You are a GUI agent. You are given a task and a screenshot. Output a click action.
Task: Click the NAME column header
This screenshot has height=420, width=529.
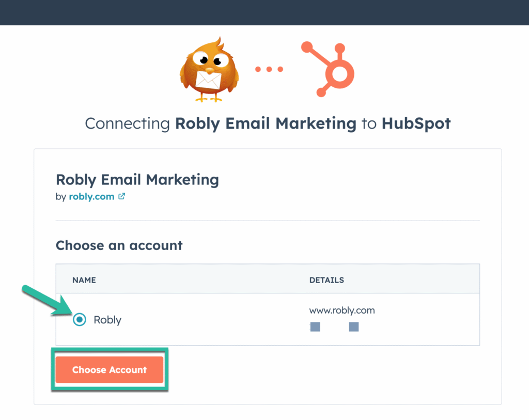click(x=84, y=280)
